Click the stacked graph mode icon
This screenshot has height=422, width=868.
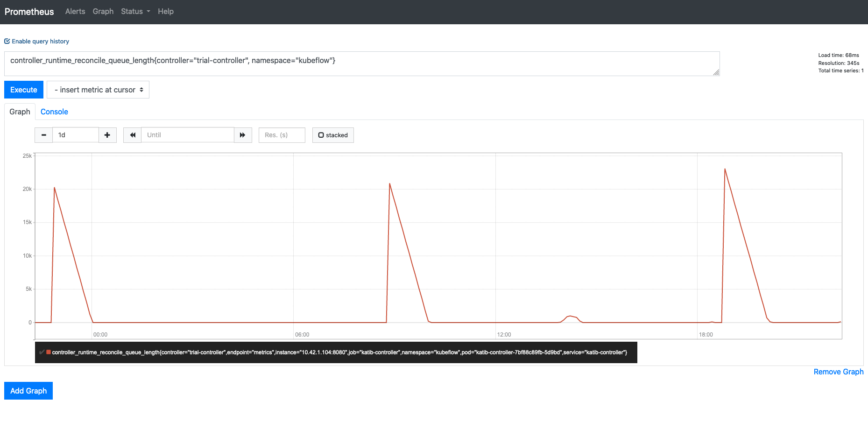(x=321, y=135)
